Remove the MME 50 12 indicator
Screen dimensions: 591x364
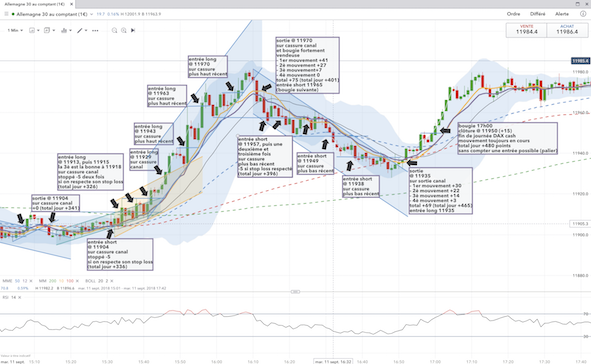click(x=31, y=281)
